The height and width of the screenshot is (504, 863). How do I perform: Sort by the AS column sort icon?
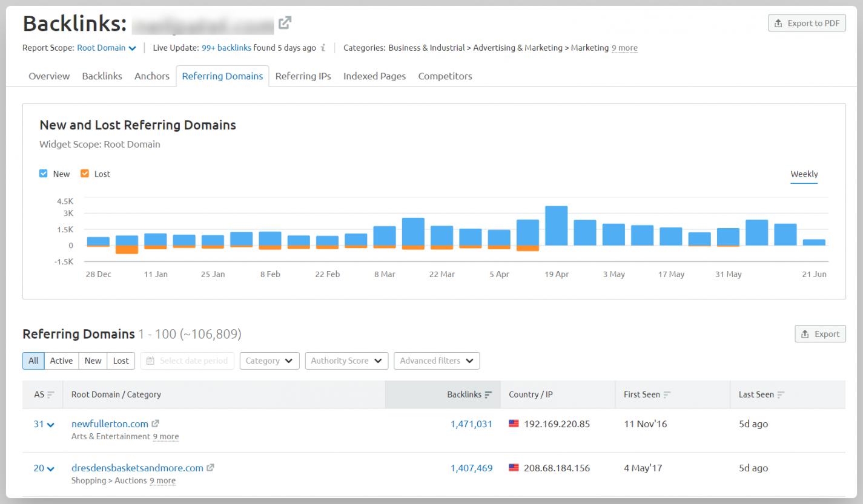[51, 394]
